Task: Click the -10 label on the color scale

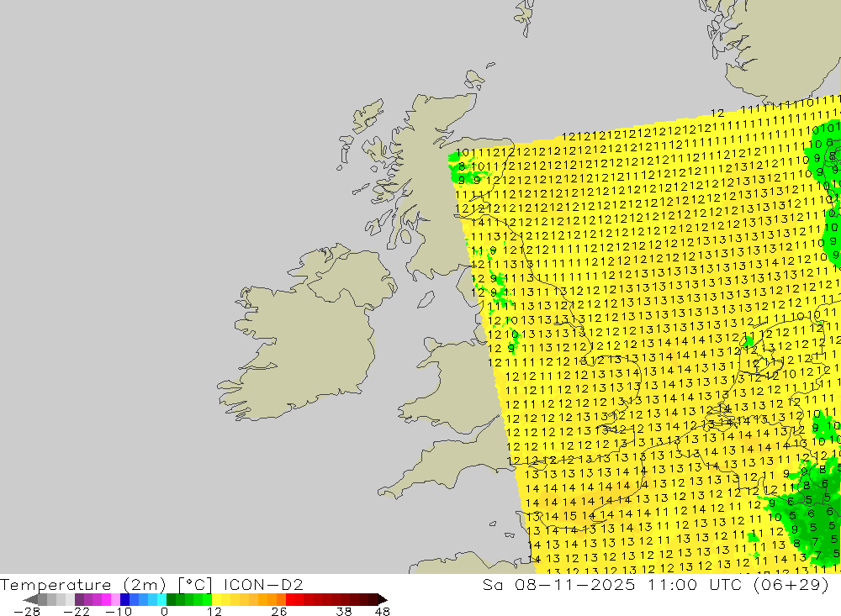Action: tap(119, 611)
